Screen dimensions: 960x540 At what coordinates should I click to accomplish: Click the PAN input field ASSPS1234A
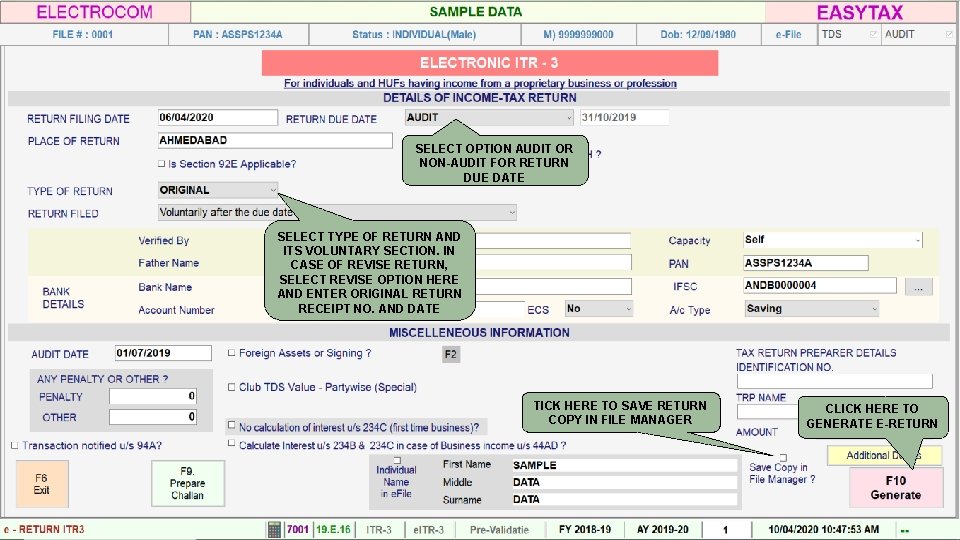(x=805, y=263)
